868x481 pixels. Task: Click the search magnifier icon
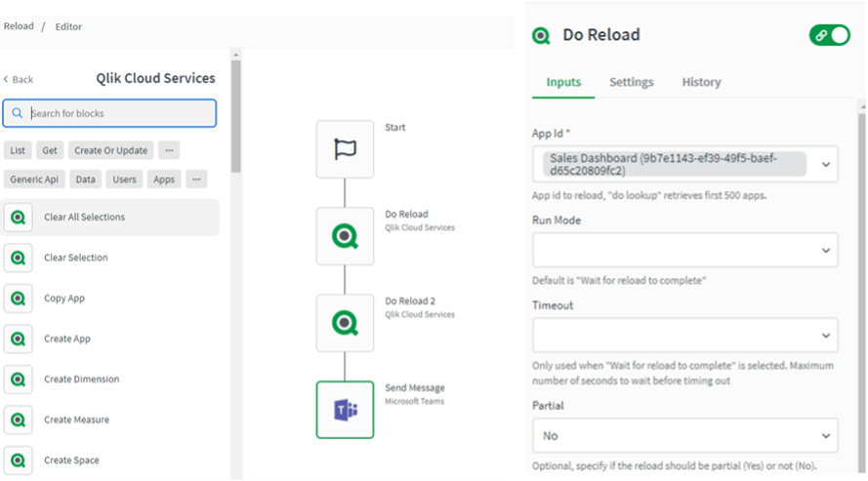coord(18,113)
